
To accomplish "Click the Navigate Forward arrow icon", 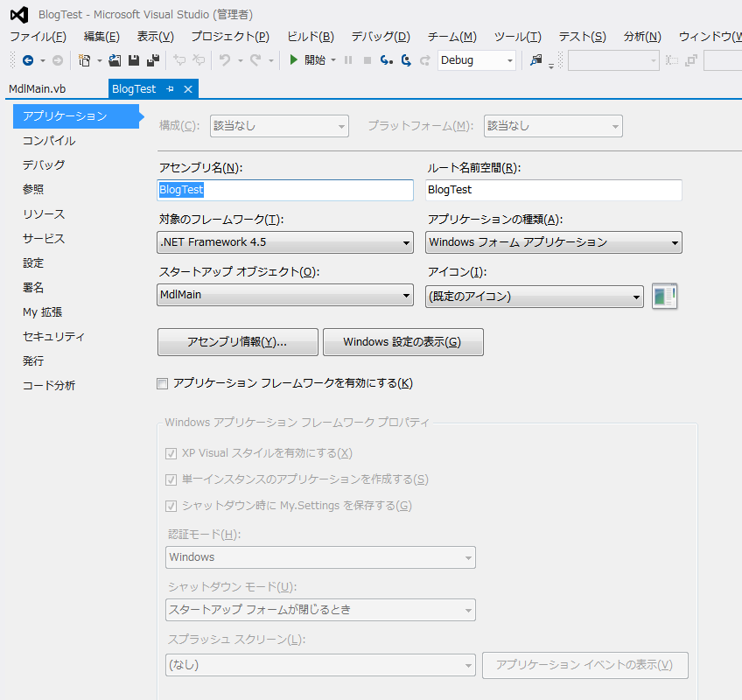I will pyautogui.click(x=57, y=60).
